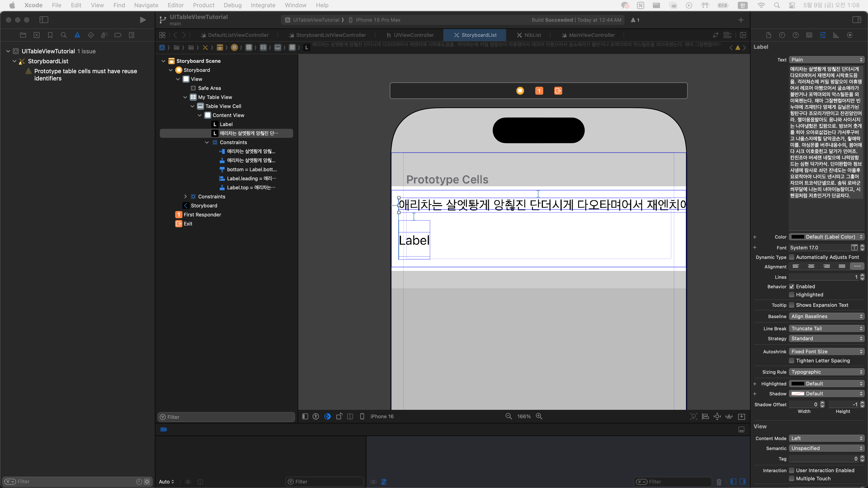Open the Auto variables view selector

[166, 482]
